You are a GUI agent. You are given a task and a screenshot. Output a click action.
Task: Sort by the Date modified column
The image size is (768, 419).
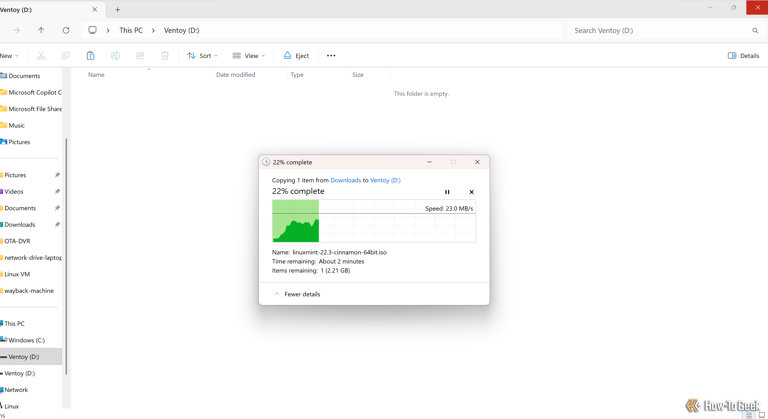click(x=235, y=75)
